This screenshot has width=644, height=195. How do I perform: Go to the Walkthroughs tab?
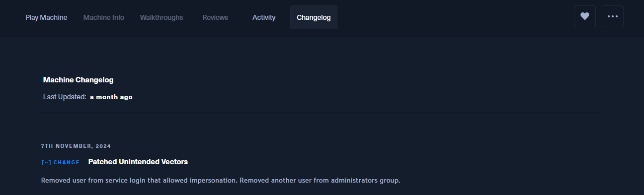click(x=161, y=17)
